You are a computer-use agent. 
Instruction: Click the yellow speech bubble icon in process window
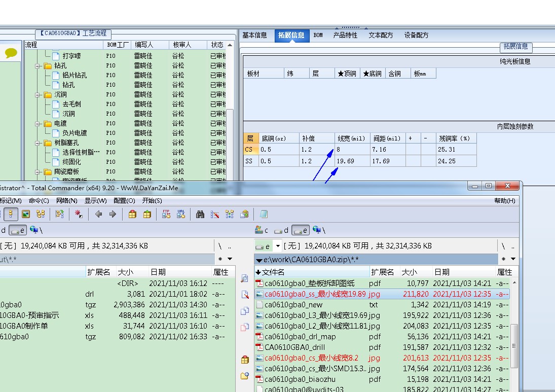tap(11, 53)
